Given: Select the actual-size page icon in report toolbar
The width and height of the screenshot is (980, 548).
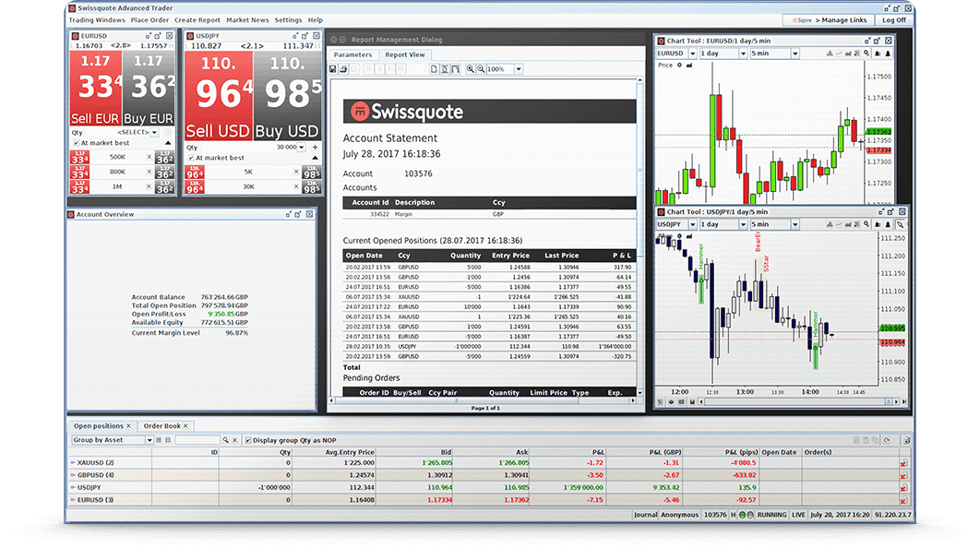Looking at the screenshot, I should click(x=434, y=69).
